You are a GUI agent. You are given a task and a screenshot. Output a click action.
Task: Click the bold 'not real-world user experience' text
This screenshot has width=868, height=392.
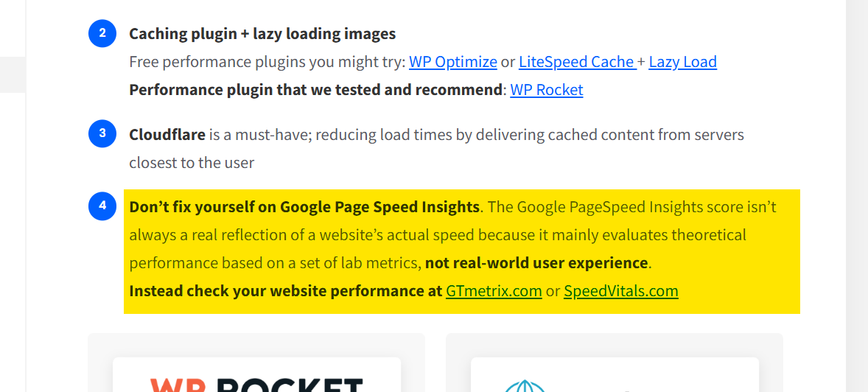536,262
